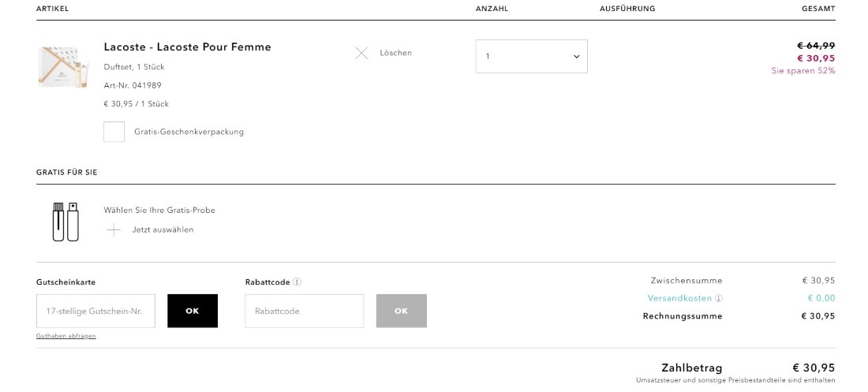Viewport: 868px width, 392px height.
Task: Tick the Gratis-Geschenkverpackung checkbox
Action: click(114, 132)
